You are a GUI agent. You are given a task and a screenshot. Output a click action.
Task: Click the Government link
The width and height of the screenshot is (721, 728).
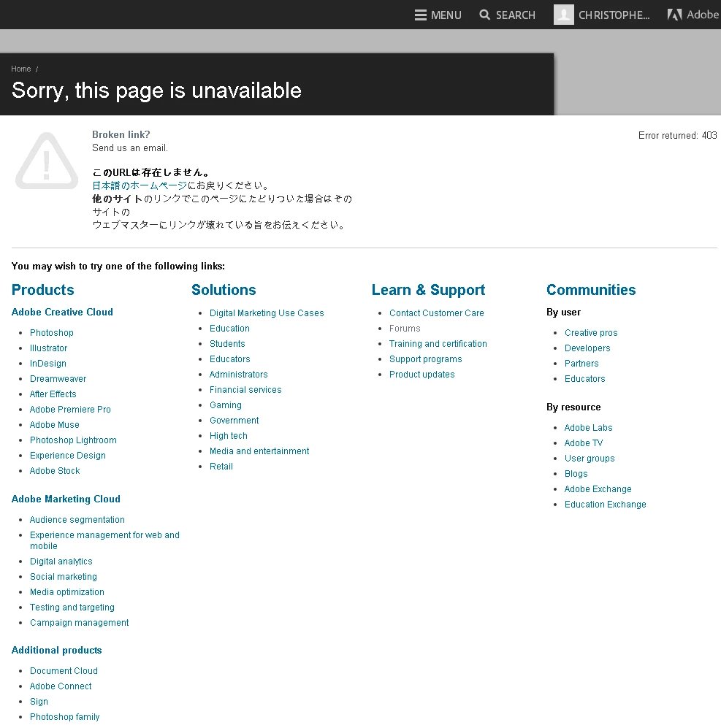234,420
